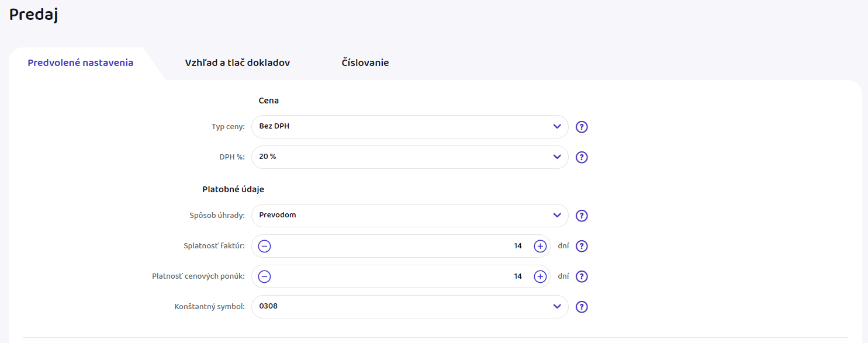Select the Predvolené nastavenia tab
Image resolution: width=868 pixels, height=343 pixels.
tap(81, 63)
